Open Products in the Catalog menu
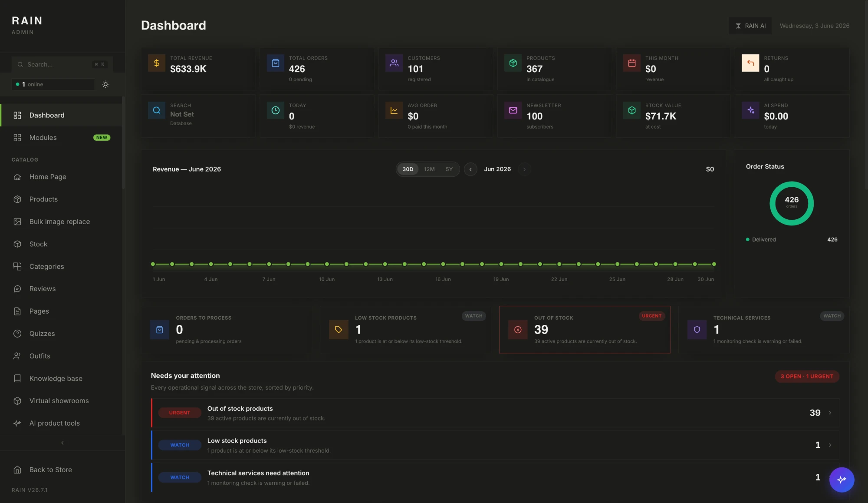This screenshot has width=868, height=503. pos(61,199)
